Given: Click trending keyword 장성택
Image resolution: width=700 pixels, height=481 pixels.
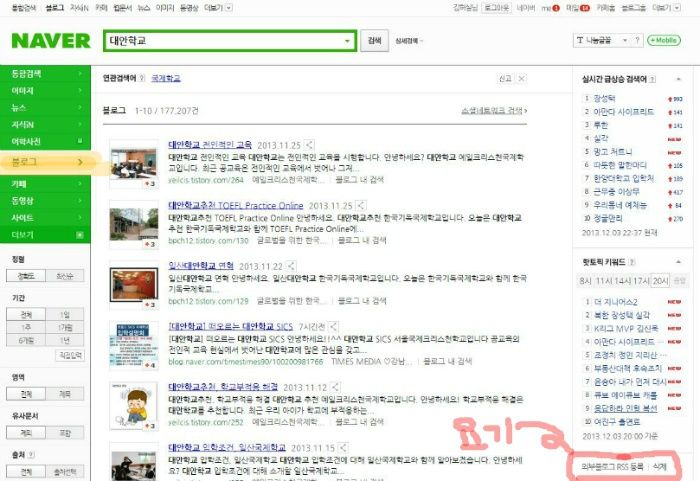Looking at the screenshot, I should point(604,98).
